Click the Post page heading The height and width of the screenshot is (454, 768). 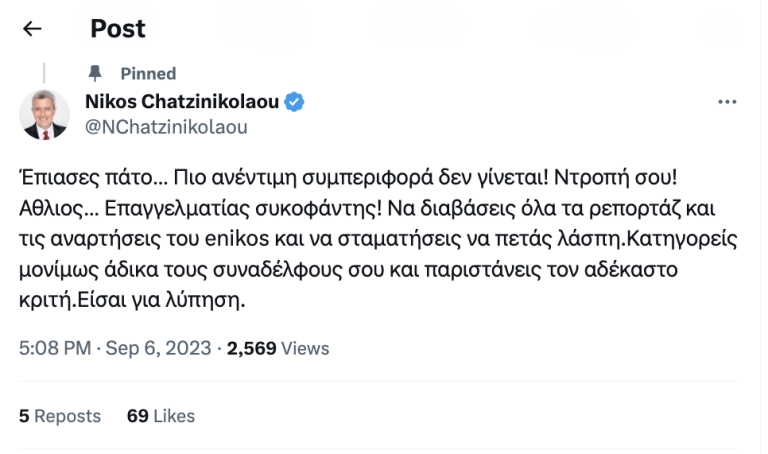click(x=118, y=29)
